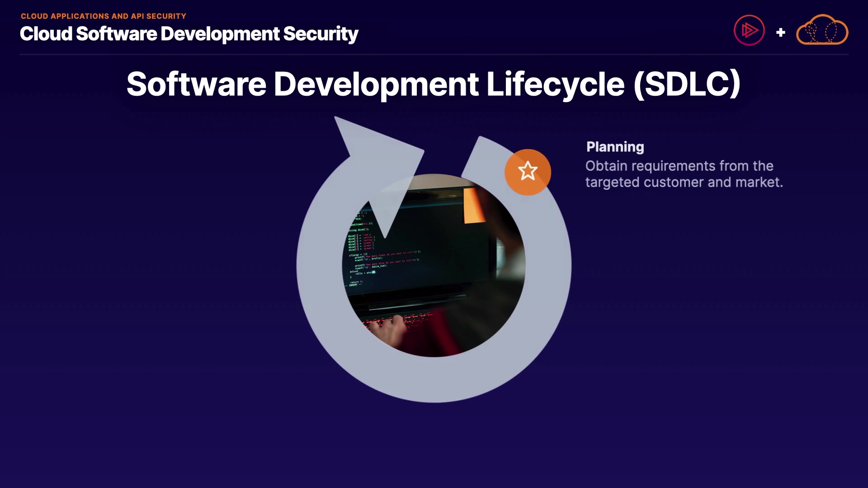Click the right side of the gray cycle ring

[548, 267]
